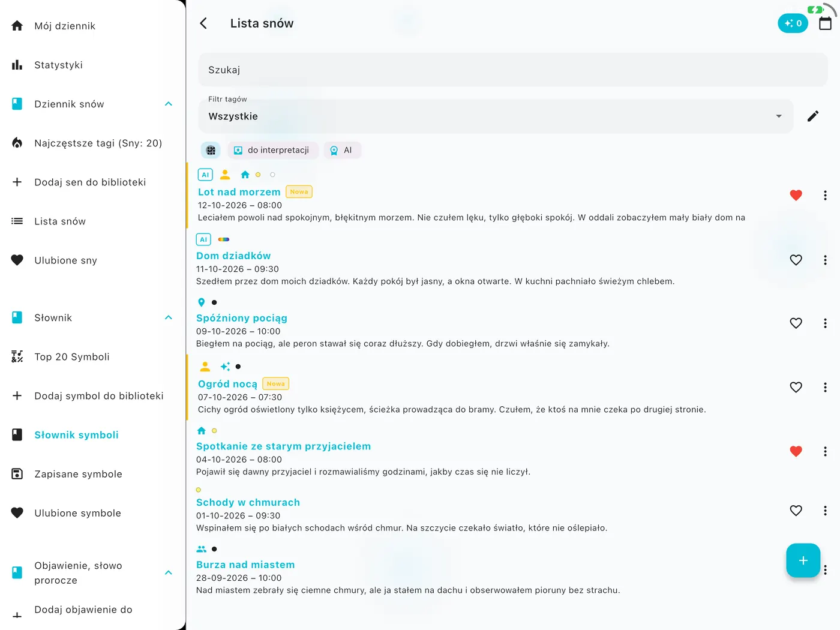Remove heart from Spotkanie ze starym przyjacielem

[x=796, y=451]
